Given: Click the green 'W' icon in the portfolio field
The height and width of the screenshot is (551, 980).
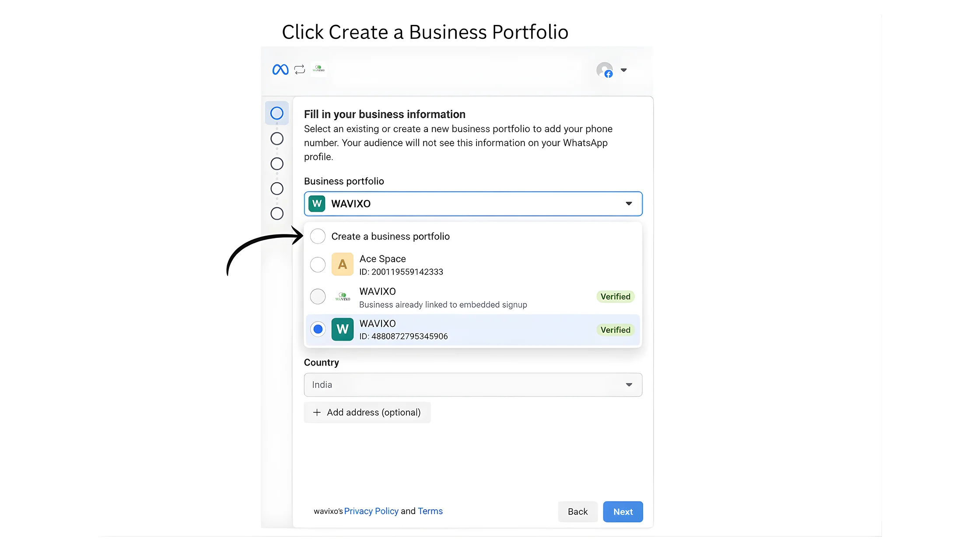Looking at the screenshot, I should click(x=316, y=203).
